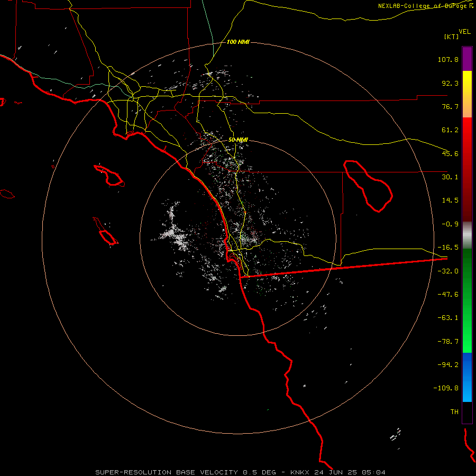Click the 100 NMI range ring label
Viewport: 476px width, 476px height.
(x=238, y=42)
